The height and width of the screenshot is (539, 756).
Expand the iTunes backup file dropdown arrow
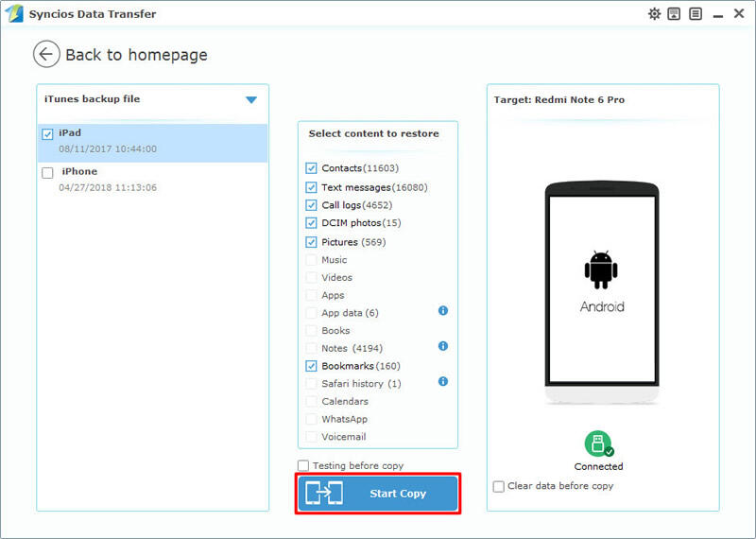point(251,99)
